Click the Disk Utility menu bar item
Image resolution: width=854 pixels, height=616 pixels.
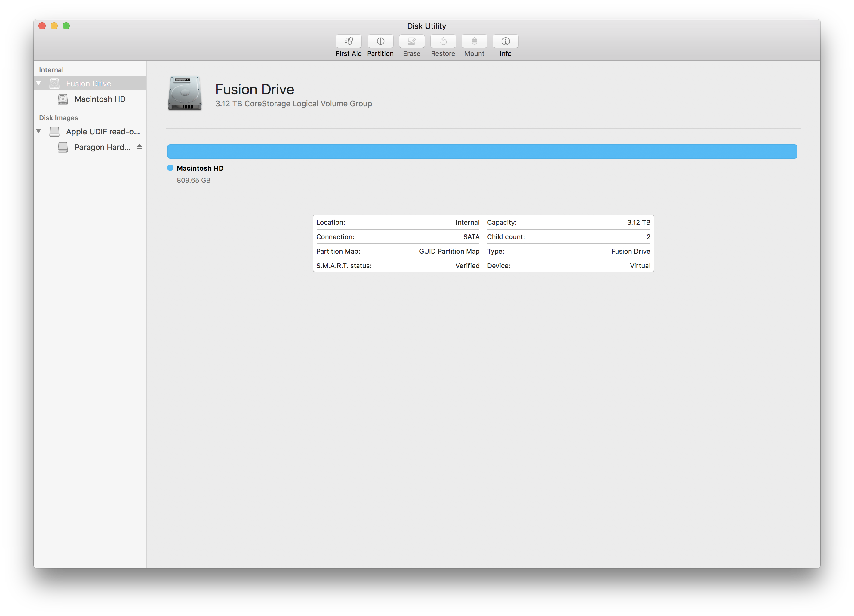[x=426, y=26]
